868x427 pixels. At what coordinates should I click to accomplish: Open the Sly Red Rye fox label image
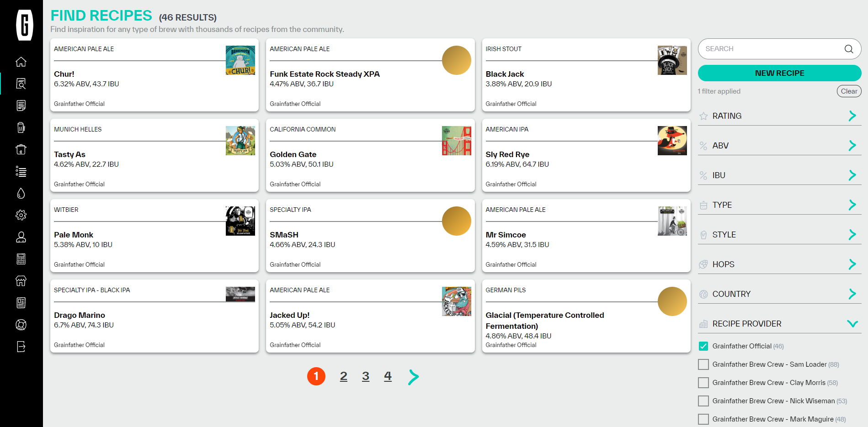pos(672,141)
